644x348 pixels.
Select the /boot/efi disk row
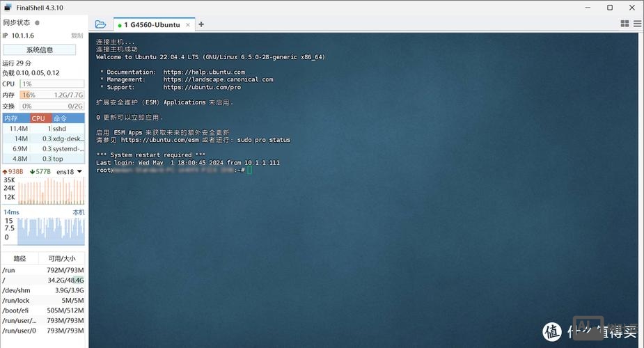pos(43,310)
